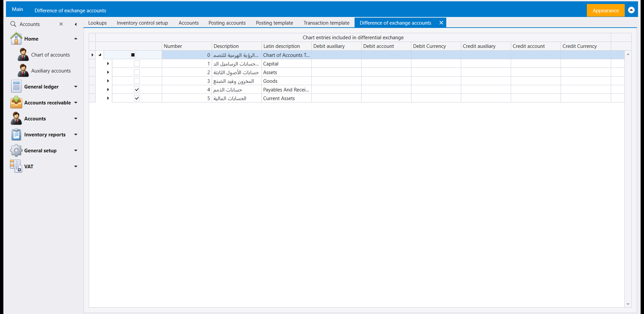This screenshot has height=314, width=644.
Task: Click the search magnifier icon
Action: [x=13, y=24]
